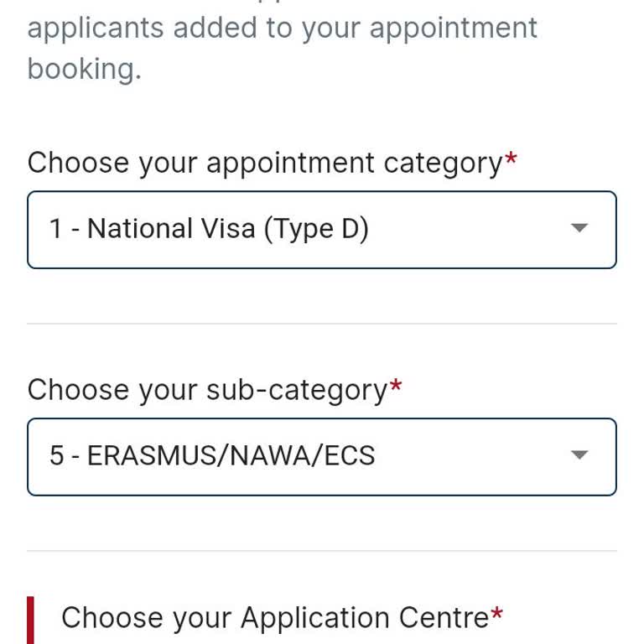This screenshot has height=644, width=644.
Task: Click the word 'booking.' in the description
Action: coord(84,69)
